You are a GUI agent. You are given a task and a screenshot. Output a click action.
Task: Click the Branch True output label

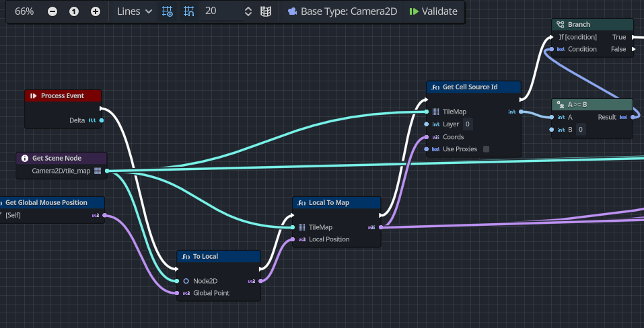click(619, 38)
